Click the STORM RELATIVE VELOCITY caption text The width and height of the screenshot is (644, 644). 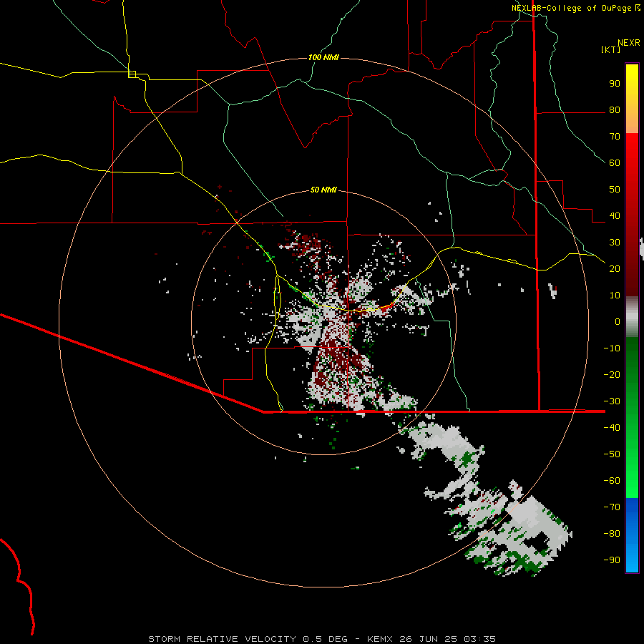(x=222, y=639)
